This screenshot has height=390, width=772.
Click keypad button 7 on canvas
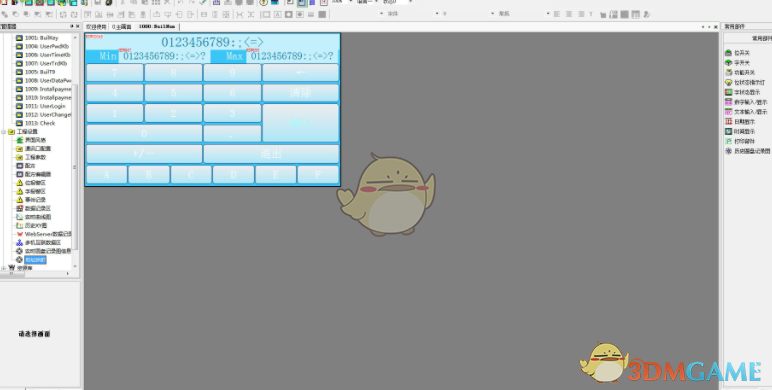(x=115, y=73)
